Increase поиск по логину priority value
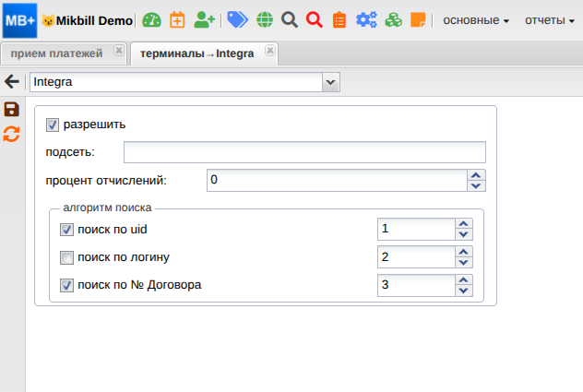Viewport: 583px width, 392px height. pos(464,252)
